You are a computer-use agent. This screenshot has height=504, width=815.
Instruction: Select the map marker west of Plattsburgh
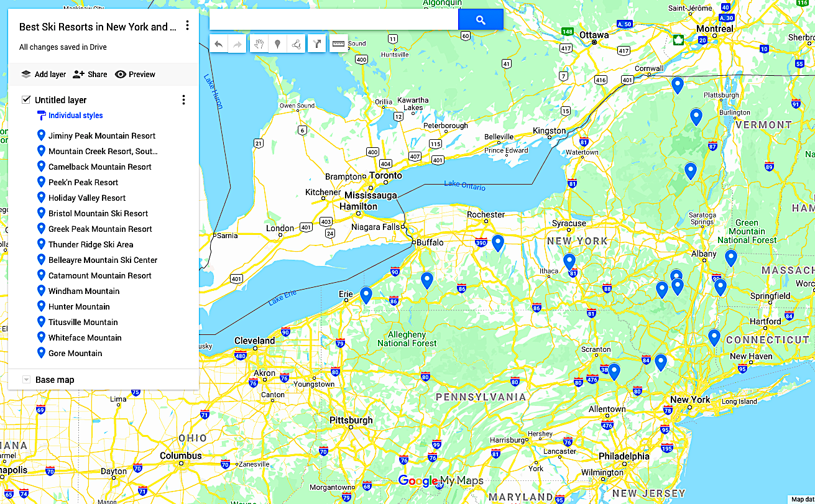coord(678,85)
